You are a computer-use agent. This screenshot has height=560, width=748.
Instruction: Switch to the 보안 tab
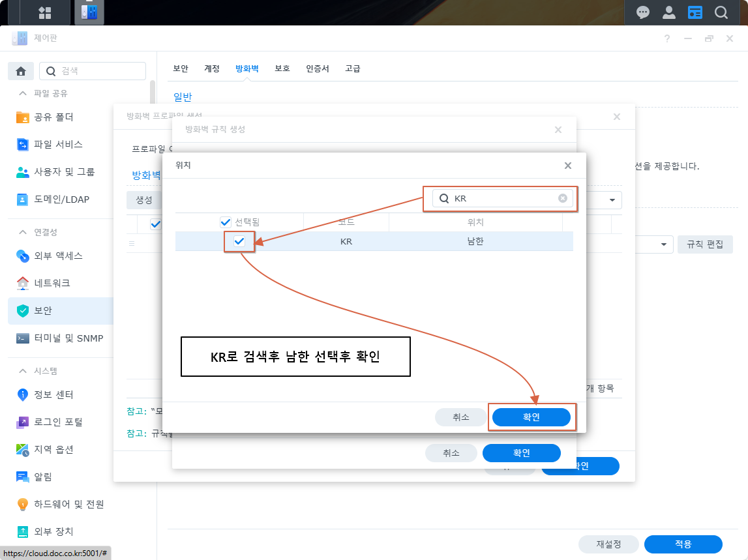181,68
